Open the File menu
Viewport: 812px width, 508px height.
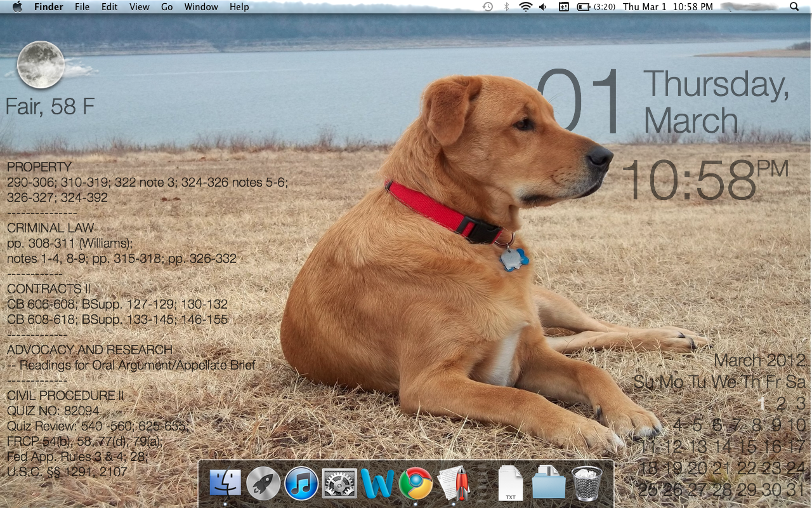click(x=82, y=7)
